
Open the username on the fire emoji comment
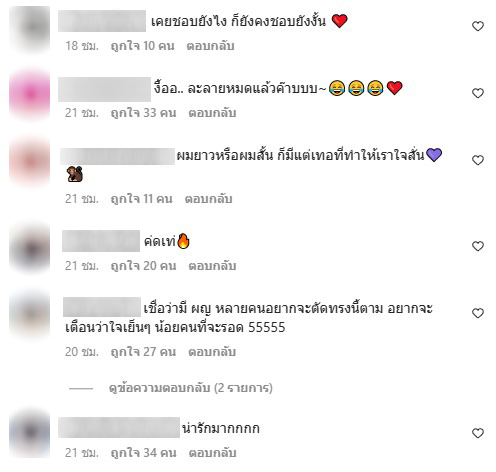point(101,241)
